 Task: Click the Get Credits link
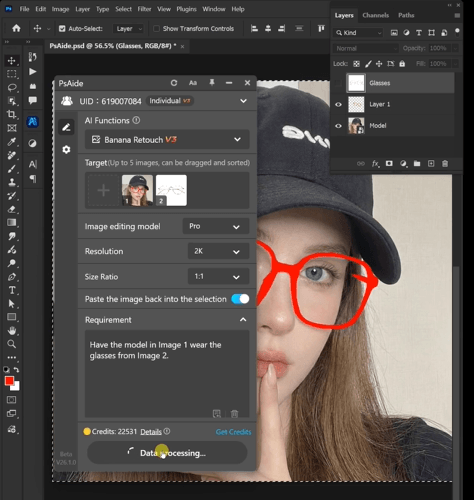pyautogui.click(x=233, y=432)
